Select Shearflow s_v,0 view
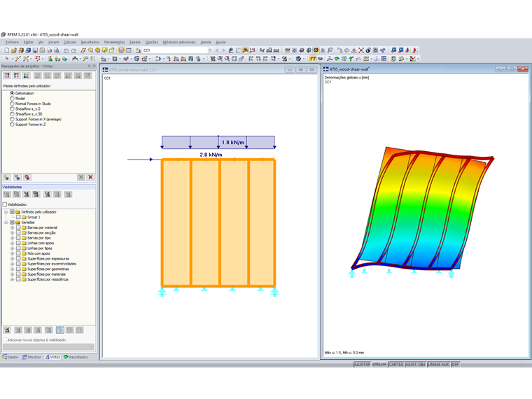The height and width of the screenshot is (399, 532). tap(12, 109)
